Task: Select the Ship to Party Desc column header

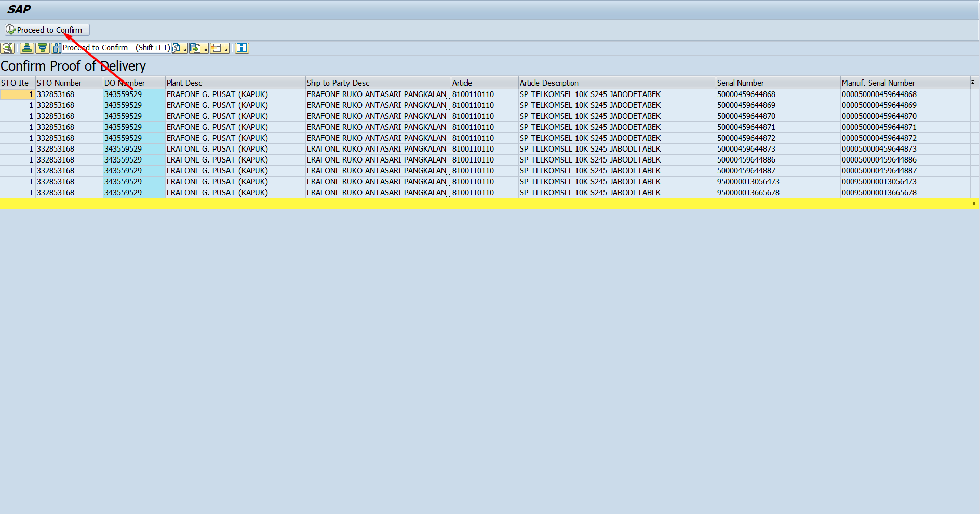Action: (378, 83)
